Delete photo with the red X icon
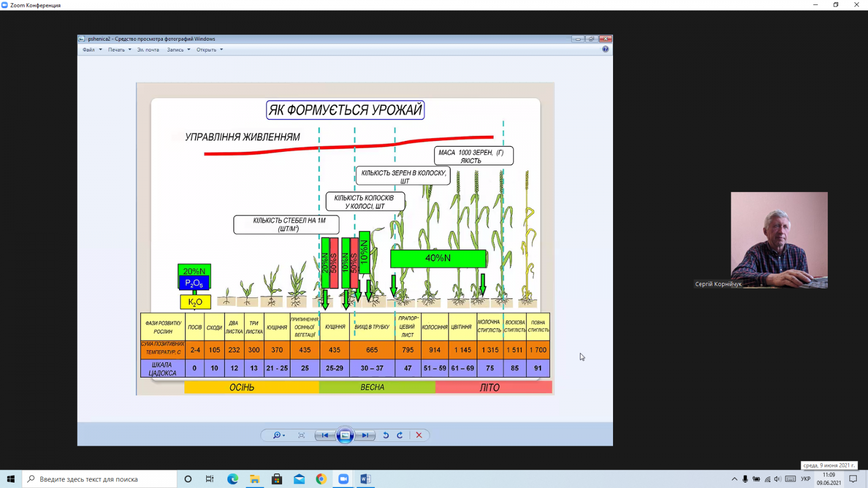 419,435
